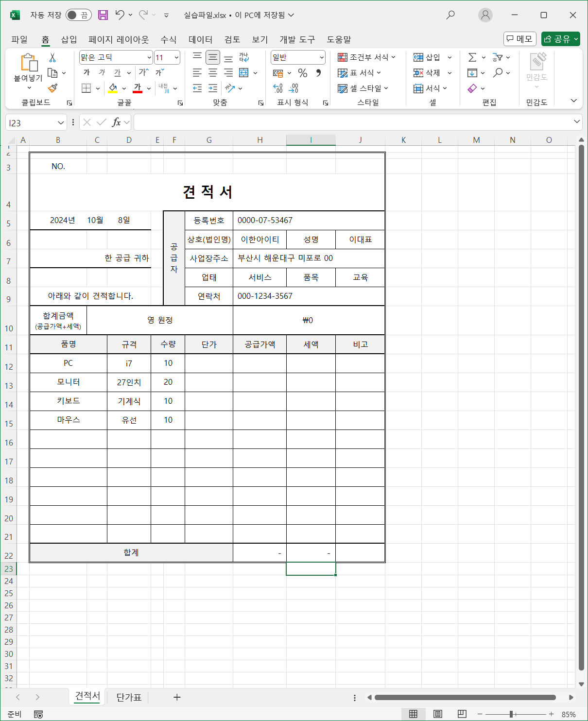588x721 pixels.
Task: Collapse the ribbon with chevron
Action: coord(573,101)
